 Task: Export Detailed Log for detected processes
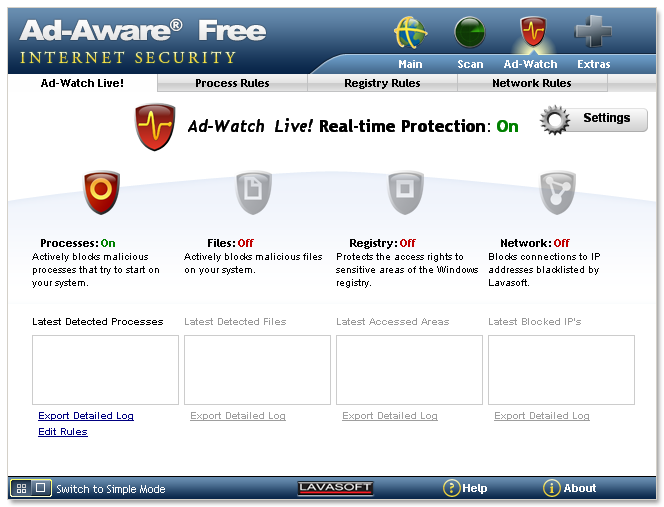tap(86, 416)
